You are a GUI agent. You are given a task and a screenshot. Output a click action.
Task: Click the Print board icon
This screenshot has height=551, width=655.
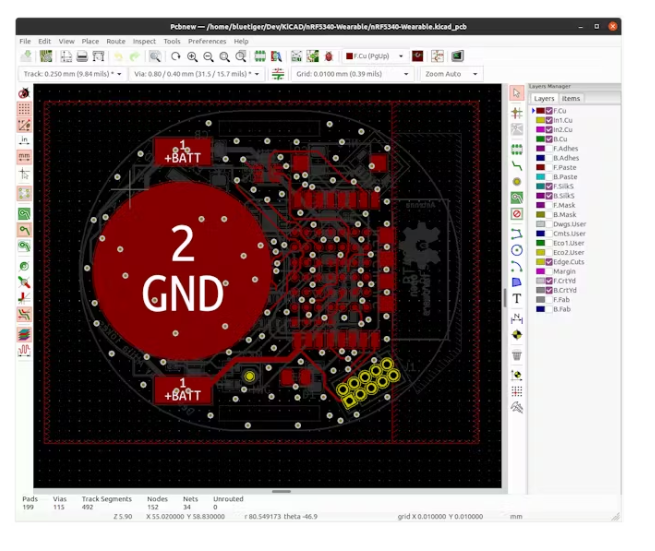pos(81,57)
